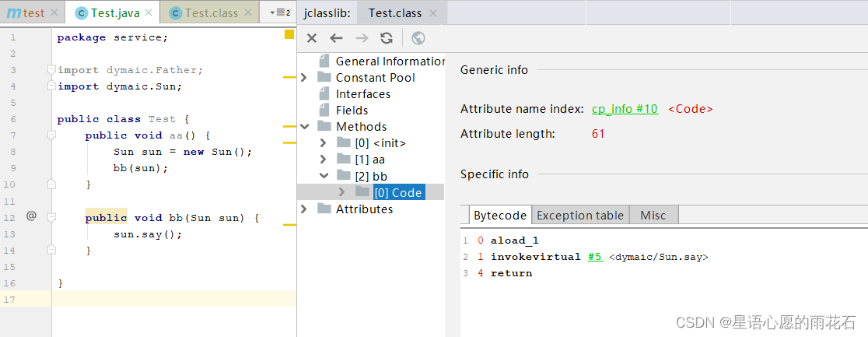Click the Interfaces page icon

[x=324, y=93]
